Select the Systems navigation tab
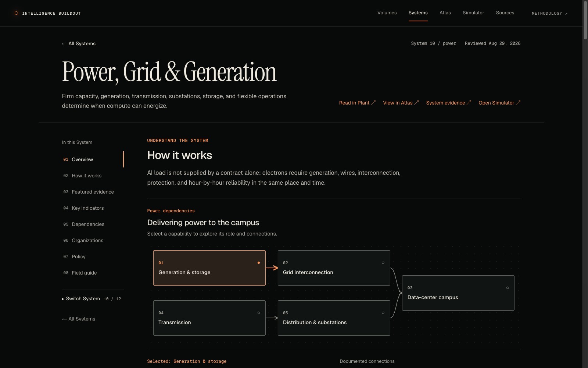 [x=418, y=13]
